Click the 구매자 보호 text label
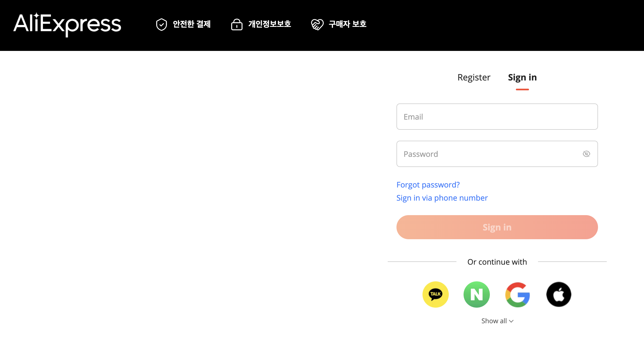 [347, 24]
